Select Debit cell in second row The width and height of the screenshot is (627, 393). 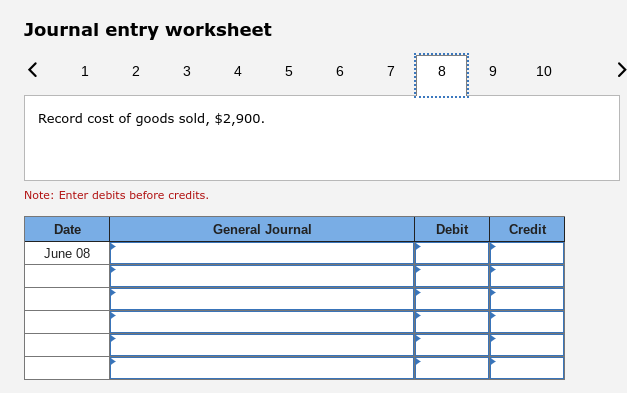point(452,276)
